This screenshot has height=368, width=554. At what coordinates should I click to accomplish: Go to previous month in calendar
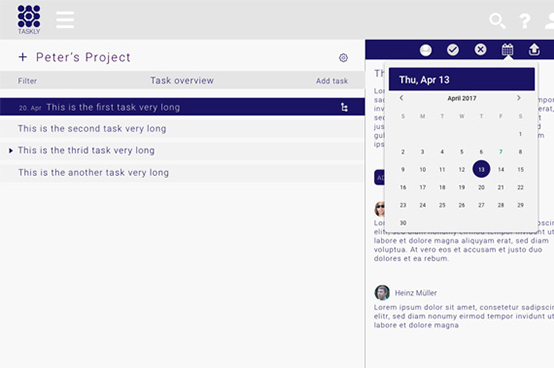(401, 98)
